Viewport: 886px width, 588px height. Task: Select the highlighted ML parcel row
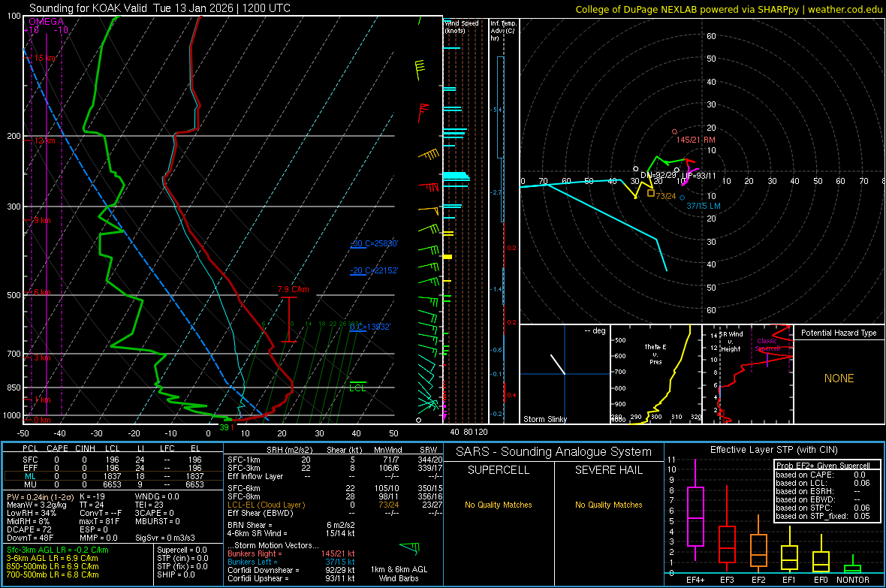click(x=113, y=476)
